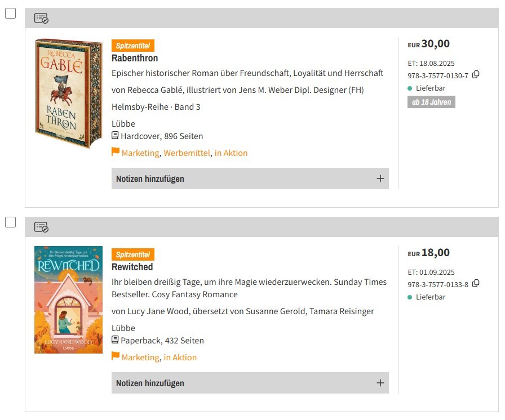Click the orange flag icon under Rewitched

point(116,356)
